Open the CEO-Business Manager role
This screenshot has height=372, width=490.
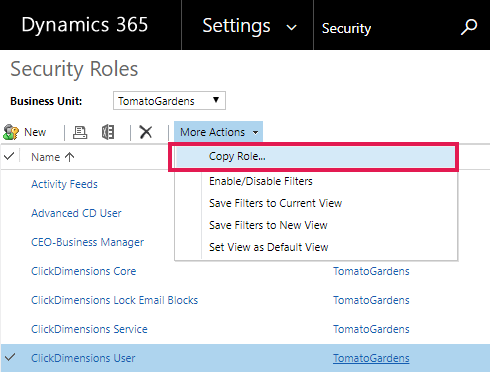point(87,242)
